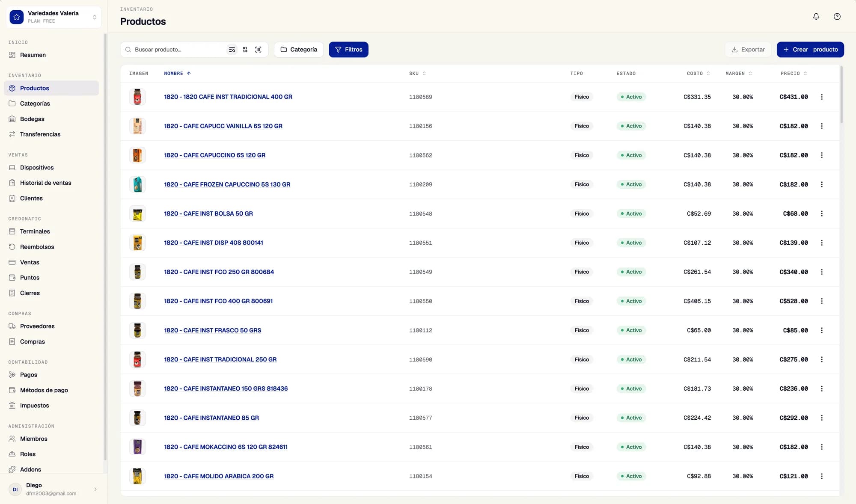Open Historial de ventas in sidebar

51,183
